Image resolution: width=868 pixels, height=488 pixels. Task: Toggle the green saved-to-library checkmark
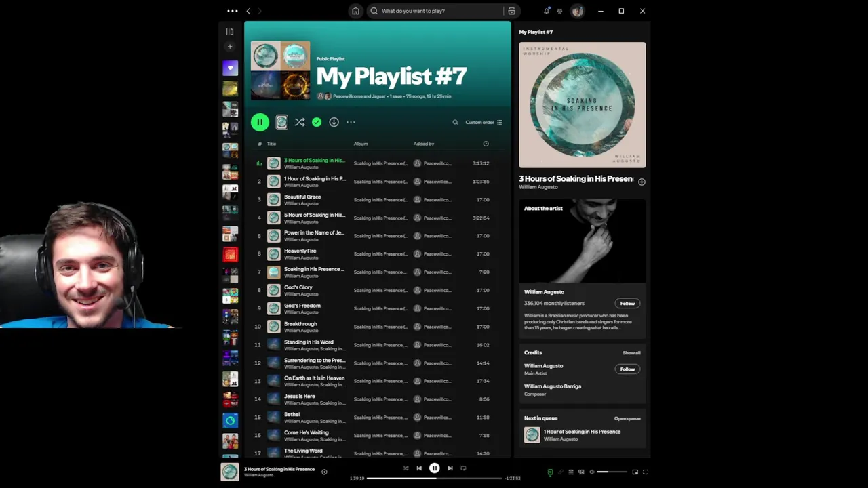[x=317, y=122]
